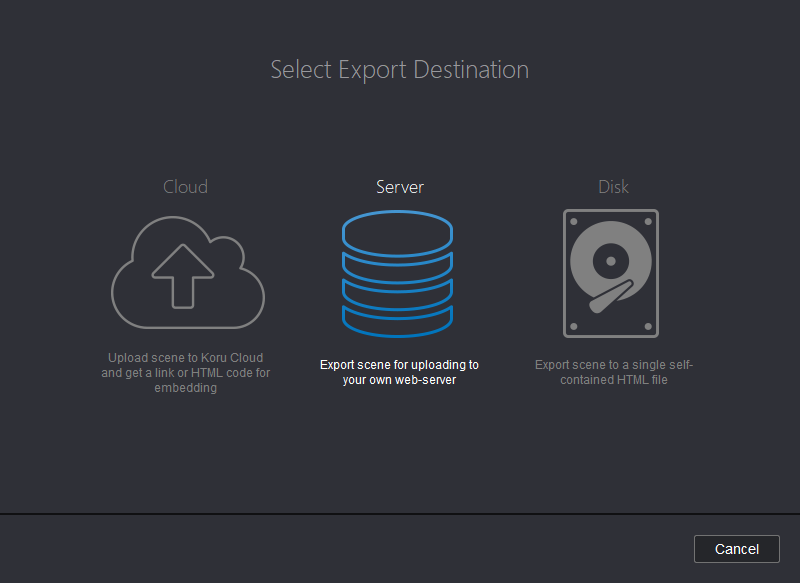Click the Server export description text
The width and height of the screenshot is (800, 583).
[x=399, y=372]
